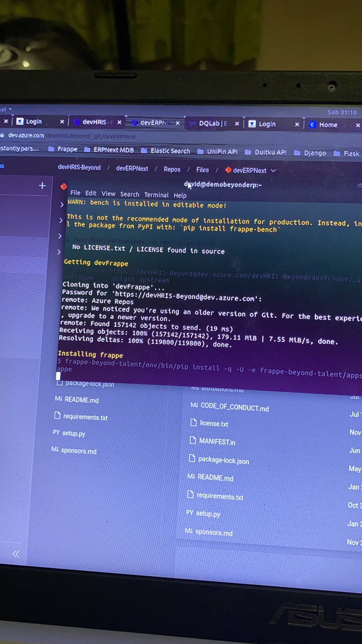
Task: Click the red repository icon in the file tree
Action: click(x=63, y=187)
